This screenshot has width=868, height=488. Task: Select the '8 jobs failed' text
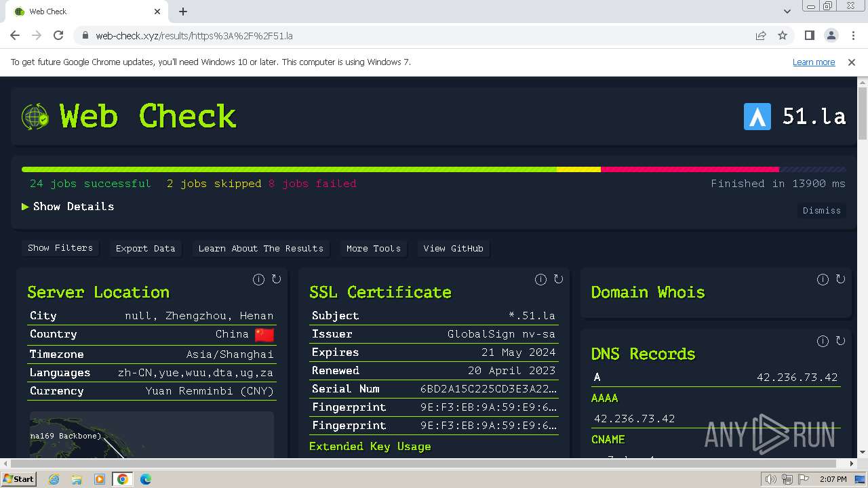pos(312,184)
